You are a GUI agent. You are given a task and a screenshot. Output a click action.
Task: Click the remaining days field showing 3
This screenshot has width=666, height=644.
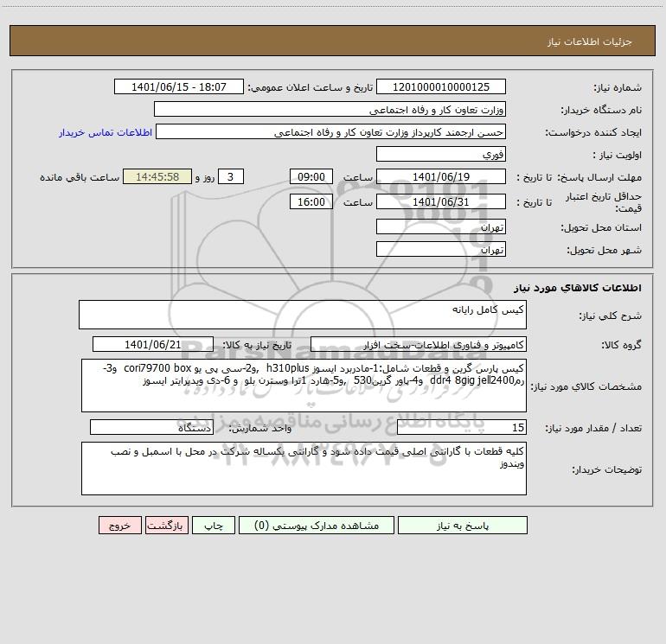click(x=231, y=176)
